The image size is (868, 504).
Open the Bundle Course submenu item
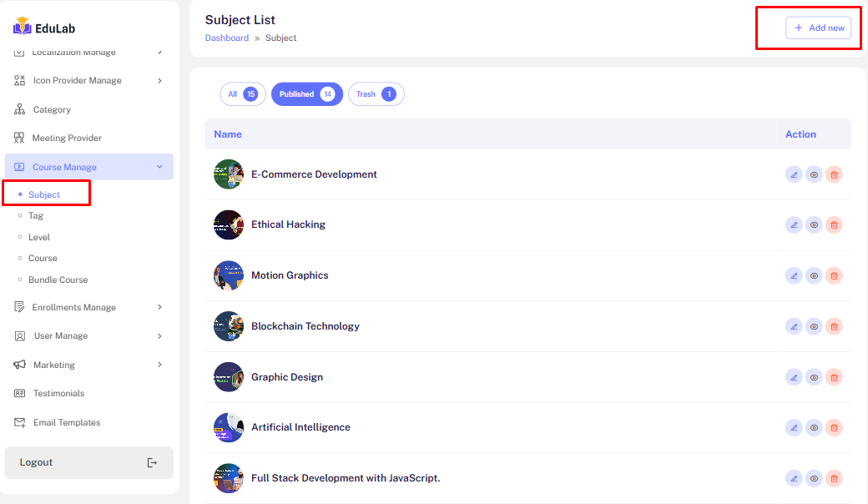[x=58, y=280]
